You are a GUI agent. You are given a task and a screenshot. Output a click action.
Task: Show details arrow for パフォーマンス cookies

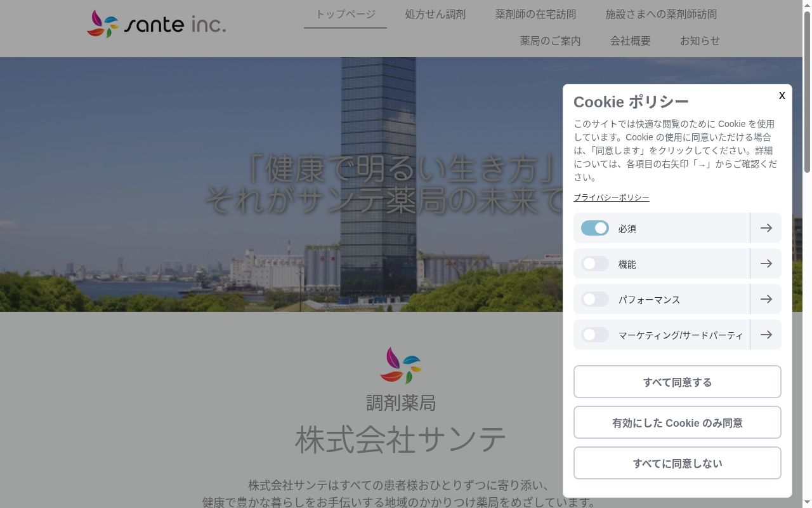point(766,299)
